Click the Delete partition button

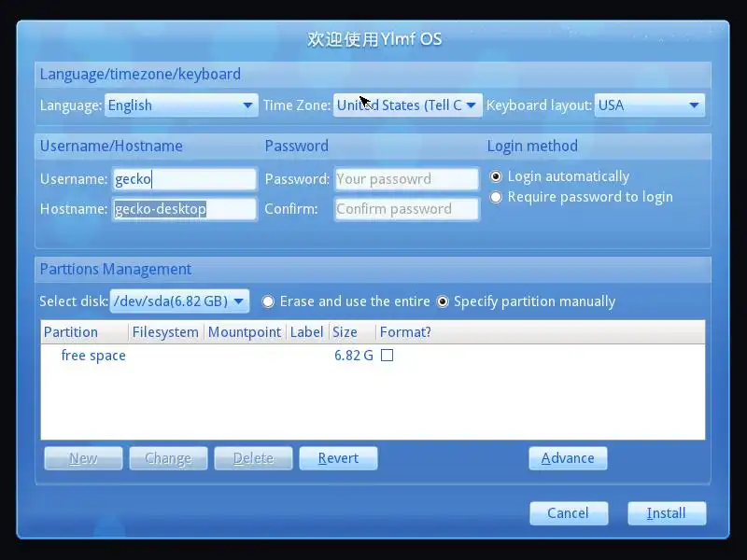tap(253, 458)
